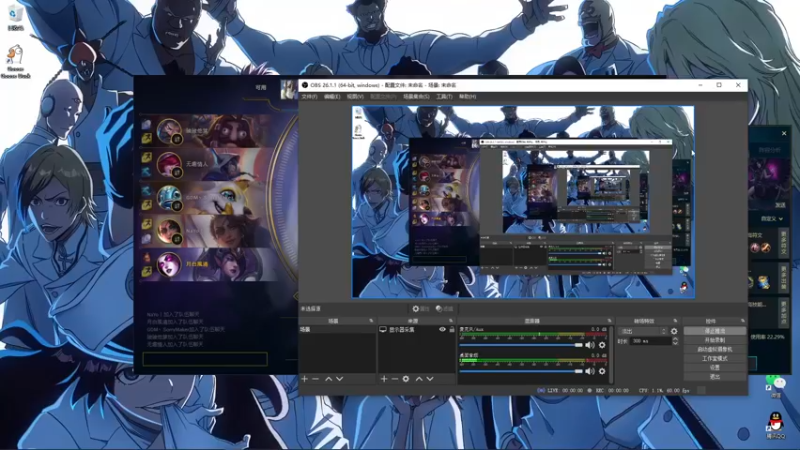Open source Filters button above docks
This screenshot has height=450, width=800.
click(444, 309)
